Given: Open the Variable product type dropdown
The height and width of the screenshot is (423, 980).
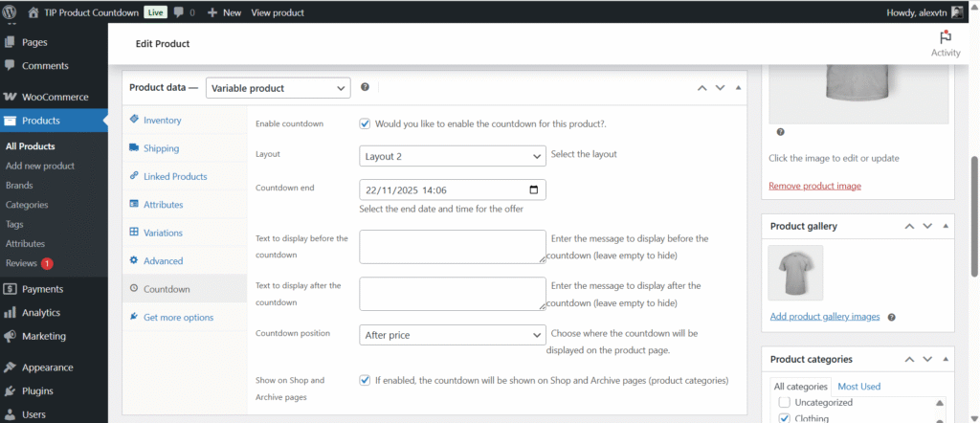Looking at the screenshot, I should (278, 87).
